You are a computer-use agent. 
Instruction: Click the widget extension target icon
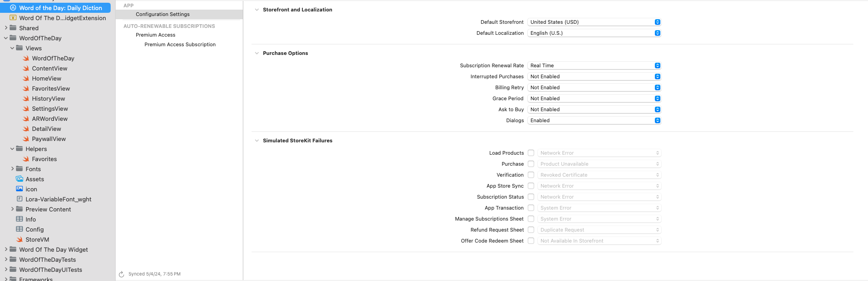(13, 18)
